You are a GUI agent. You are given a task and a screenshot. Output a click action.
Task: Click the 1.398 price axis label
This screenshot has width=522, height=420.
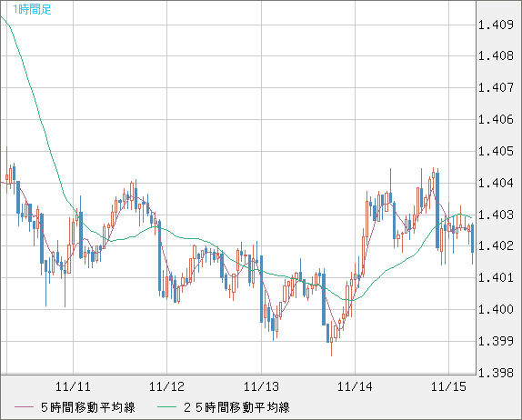pos(496,373)
